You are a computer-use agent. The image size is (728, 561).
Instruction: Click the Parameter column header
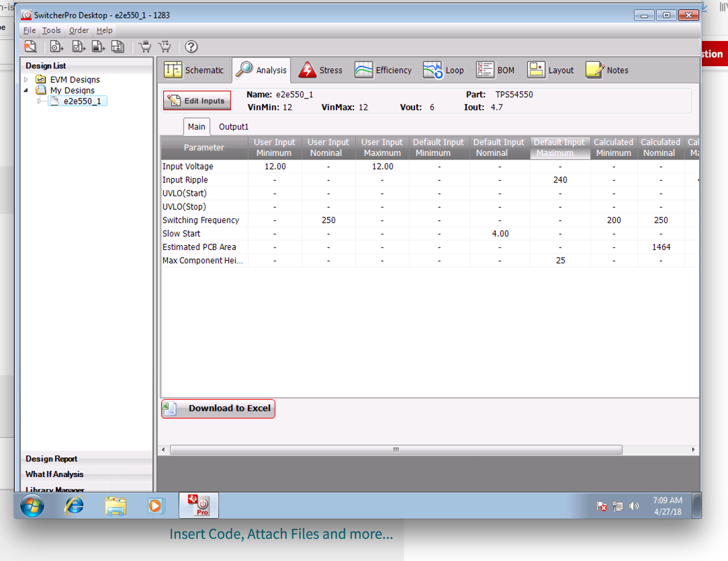[204, 147]
